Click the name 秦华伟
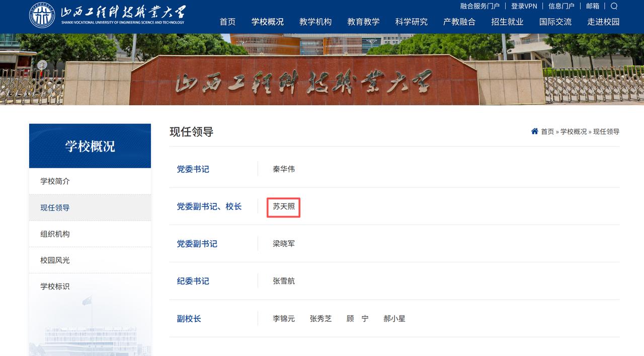Screen dimensions: 644x356 click(284, 169)
